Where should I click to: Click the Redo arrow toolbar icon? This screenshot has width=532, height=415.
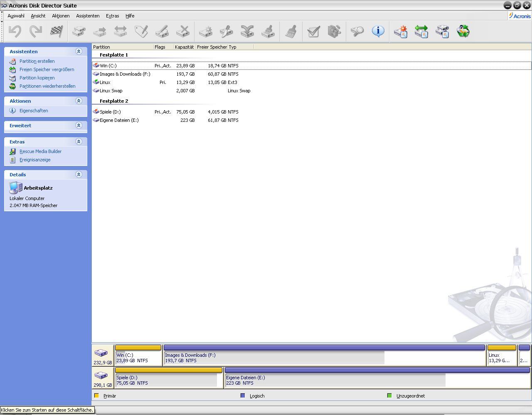coord(36,31)
